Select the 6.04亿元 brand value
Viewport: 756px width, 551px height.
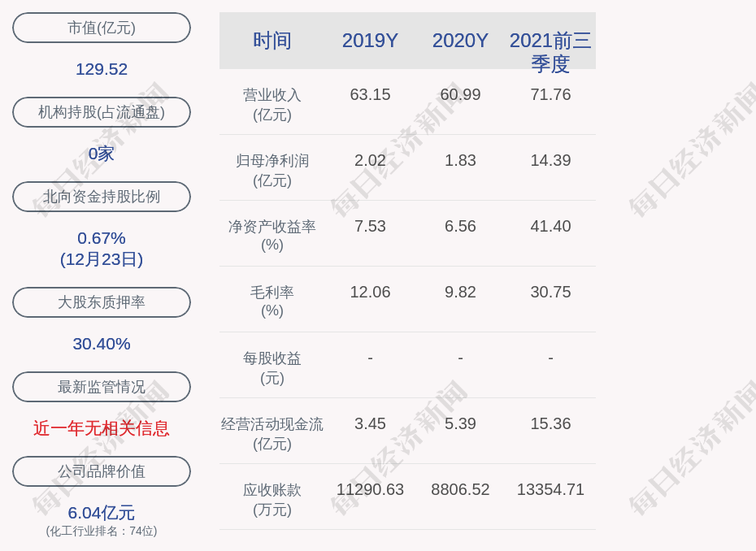point(102,513)
